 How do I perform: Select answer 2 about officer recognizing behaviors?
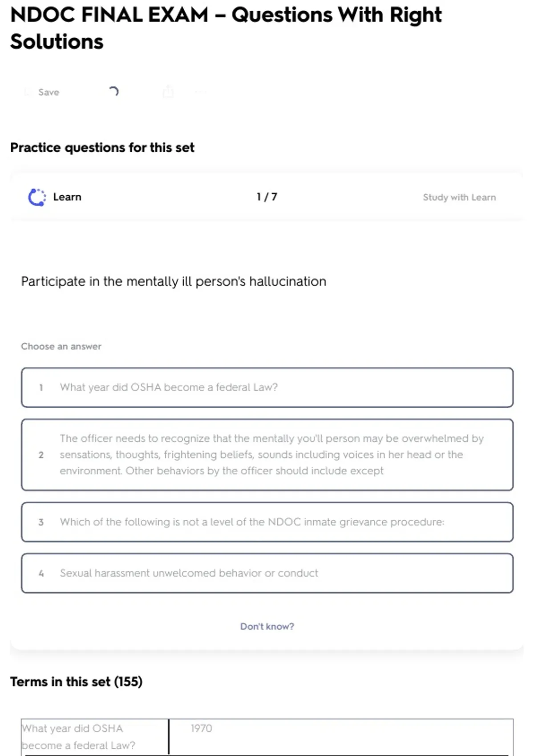267,454
